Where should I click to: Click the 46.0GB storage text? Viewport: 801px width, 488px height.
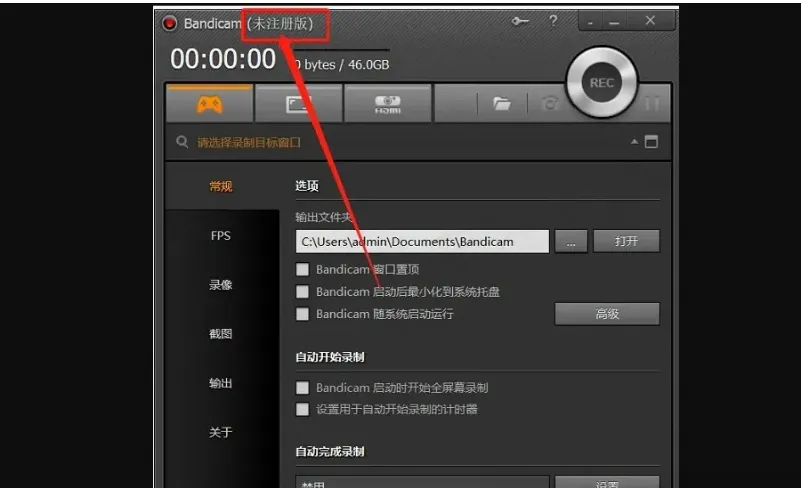[x=368, y=65]
